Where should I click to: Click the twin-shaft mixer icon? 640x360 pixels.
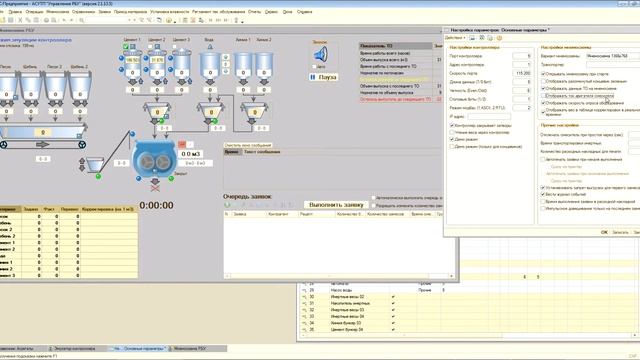154,159
